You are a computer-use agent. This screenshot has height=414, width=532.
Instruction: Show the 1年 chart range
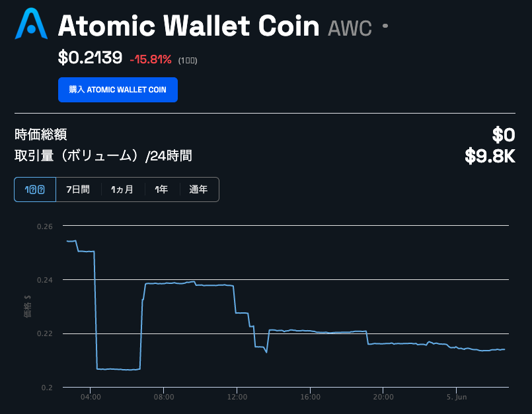[x=161, y=190]
